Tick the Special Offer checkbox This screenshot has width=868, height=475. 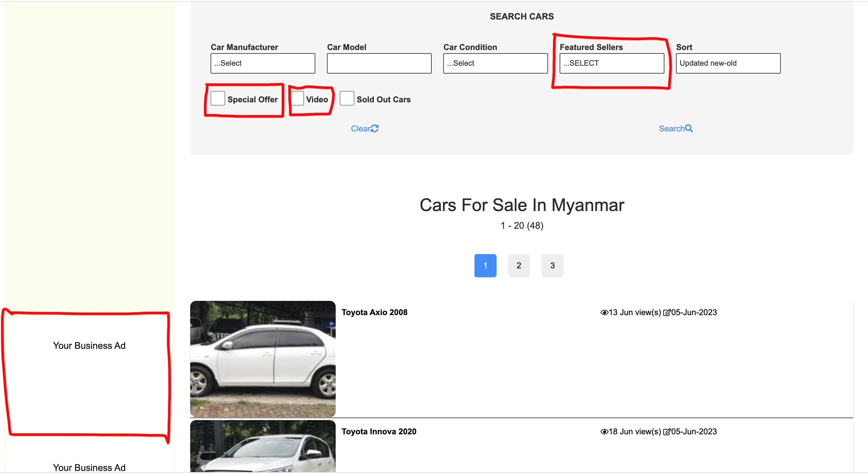tap(218, 98)
